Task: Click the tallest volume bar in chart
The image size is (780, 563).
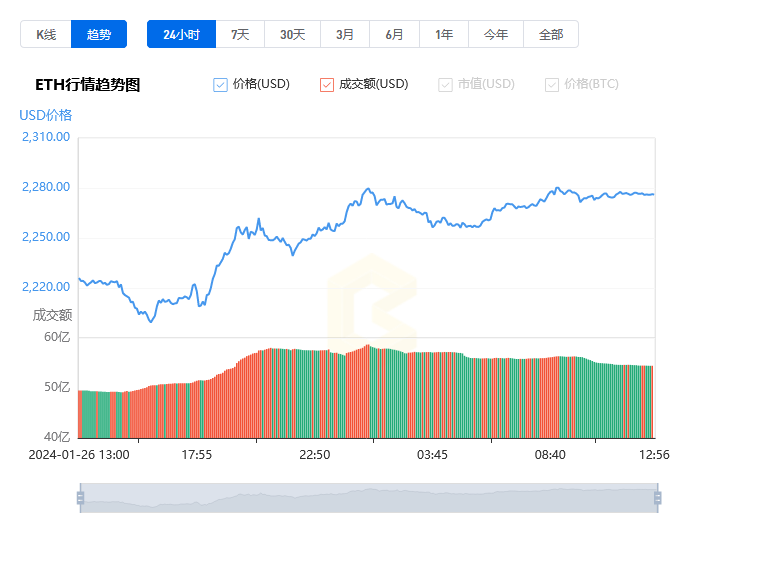Action: pyautogui.click(x=368, y=391)
